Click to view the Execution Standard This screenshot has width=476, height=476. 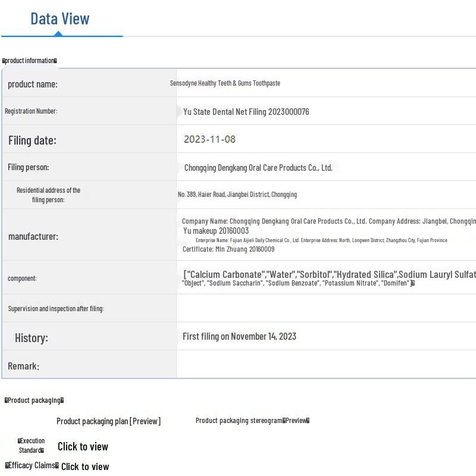(83, 446)
